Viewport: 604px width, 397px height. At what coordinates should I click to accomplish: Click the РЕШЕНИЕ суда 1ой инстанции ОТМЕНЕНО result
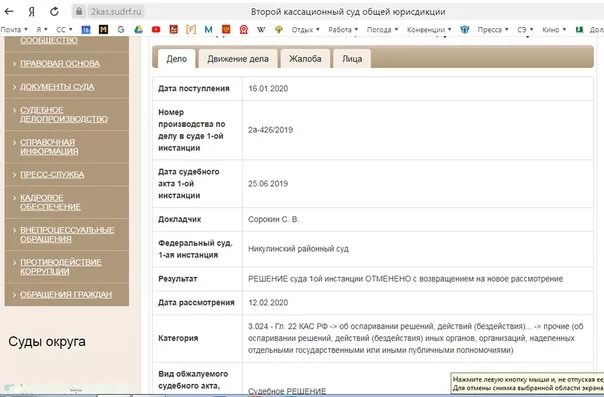click(406, 279)
